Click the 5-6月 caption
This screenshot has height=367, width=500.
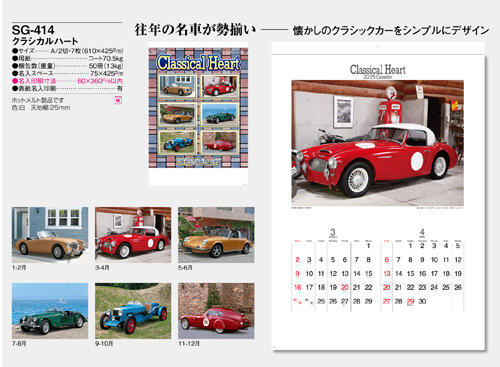(185, 267)
